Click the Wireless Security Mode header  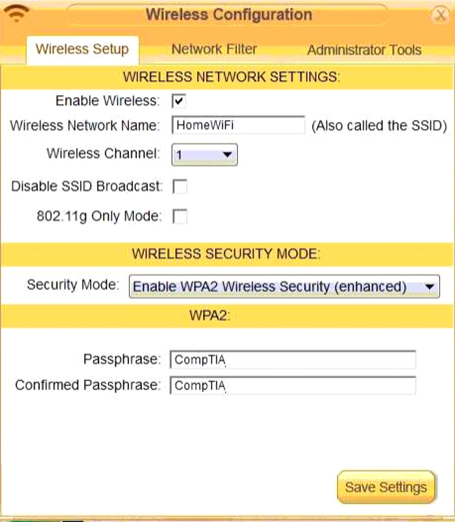[227, 254]
